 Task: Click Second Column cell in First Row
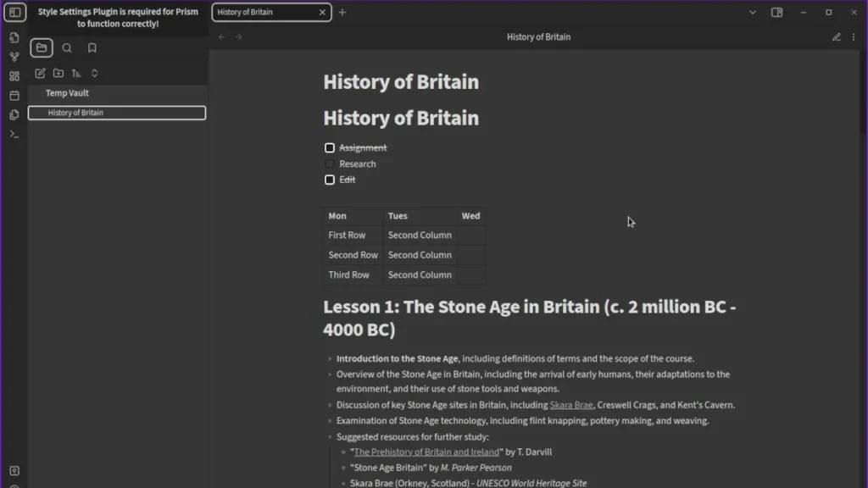click(x=420, y=236)
